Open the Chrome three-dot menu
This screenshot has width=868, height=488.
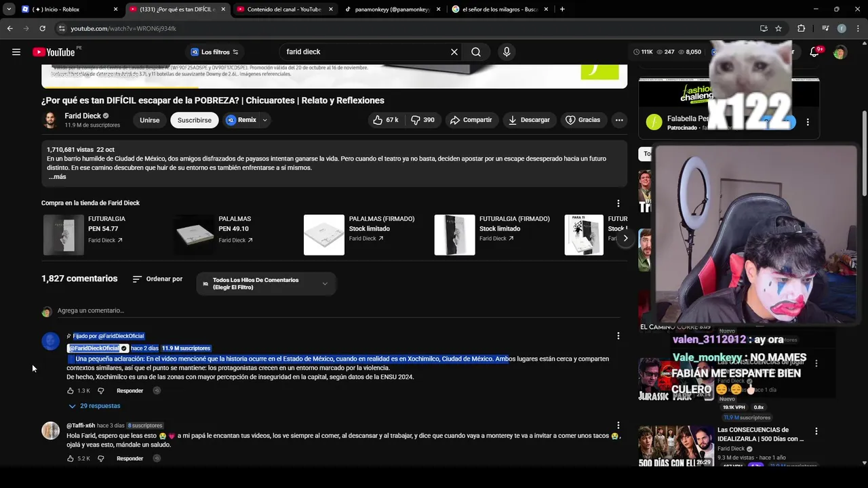click(x=858, y=28)
